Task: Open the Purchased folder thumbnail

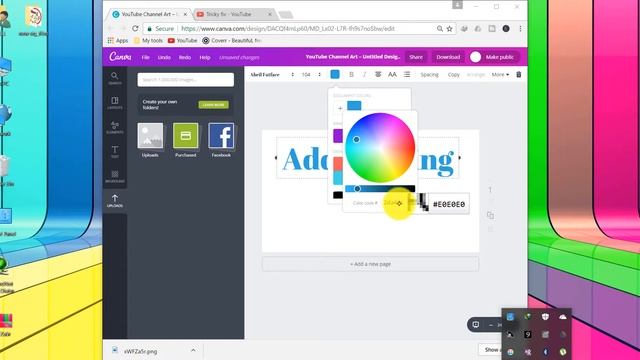Action: tap(186, 136)
